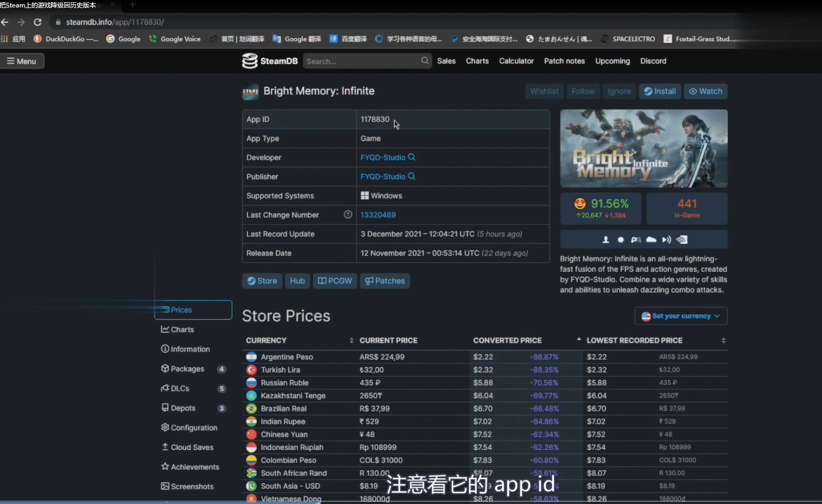This screenshot has width=822, height=504.
Task: Click the Chinese Yuan flag icon
Action: point(252,434)
